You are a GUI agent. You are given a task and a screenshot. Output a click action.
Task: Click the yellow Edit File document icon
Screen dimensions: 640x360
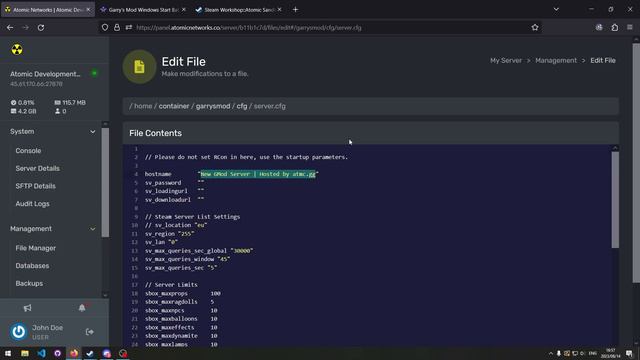tap(139, 67)
